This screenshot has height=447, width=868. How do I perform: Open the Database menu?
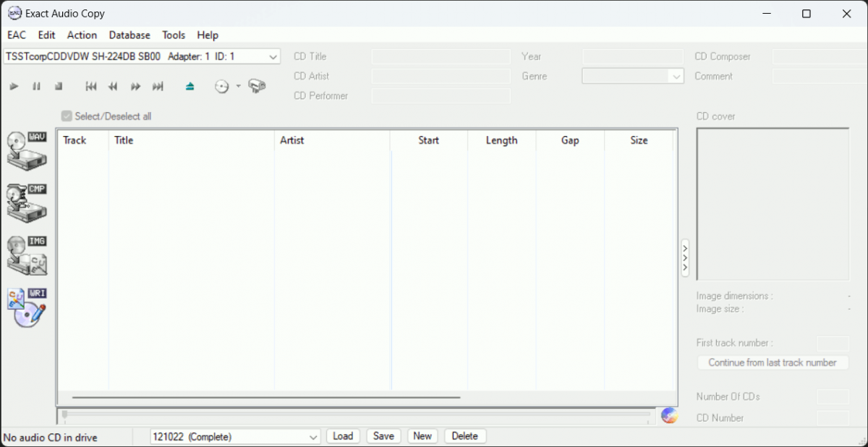129,35
